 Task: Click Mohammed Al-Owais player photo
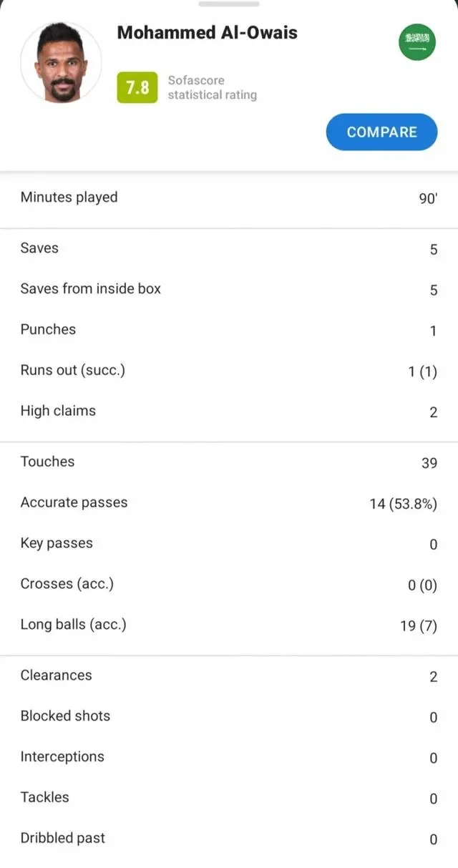point(61,62)
